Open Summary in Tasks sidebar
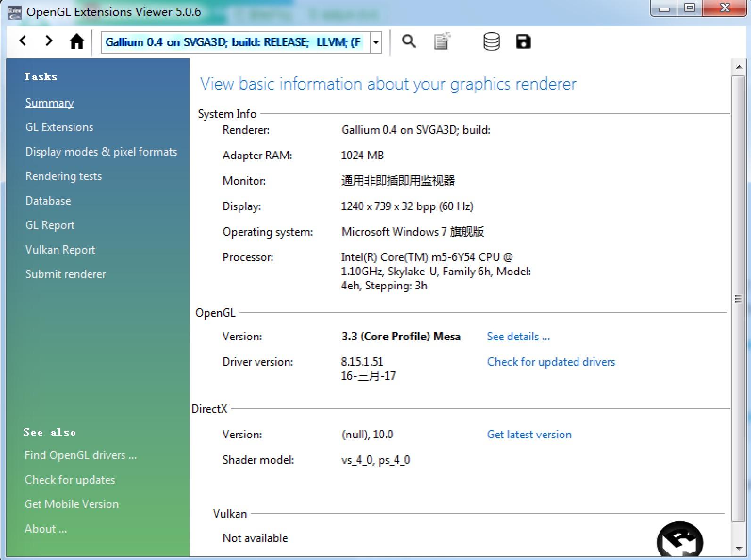 point(50,103)
